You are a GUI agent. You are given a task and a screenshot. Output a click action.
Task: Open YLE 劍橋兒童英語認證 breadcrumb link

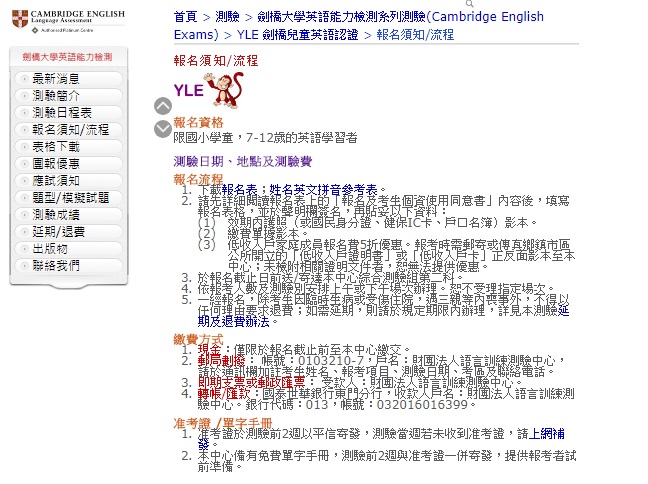pyautogui.click(x=298, y=34)
